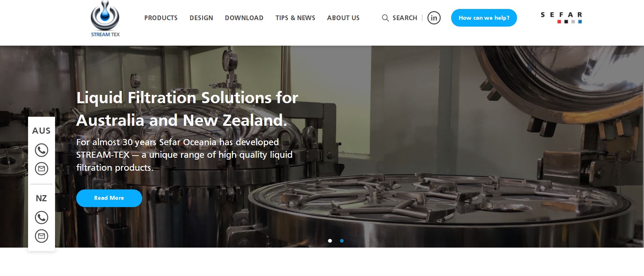Select the first carousel slide dot
Viewport: 644px width, 276px height.
click(x=330, y=241)
